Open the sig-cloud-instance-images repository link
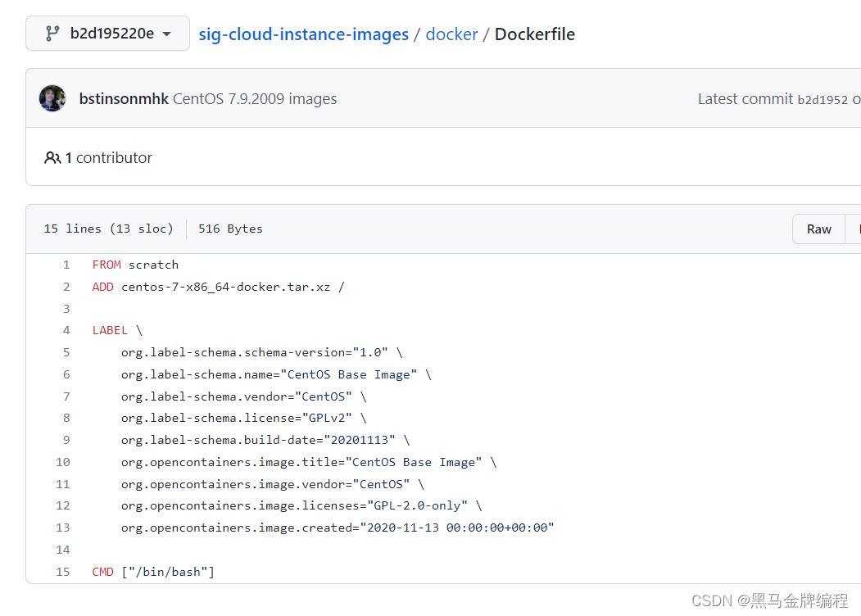The image size is (861, 616). coord(304,34)
